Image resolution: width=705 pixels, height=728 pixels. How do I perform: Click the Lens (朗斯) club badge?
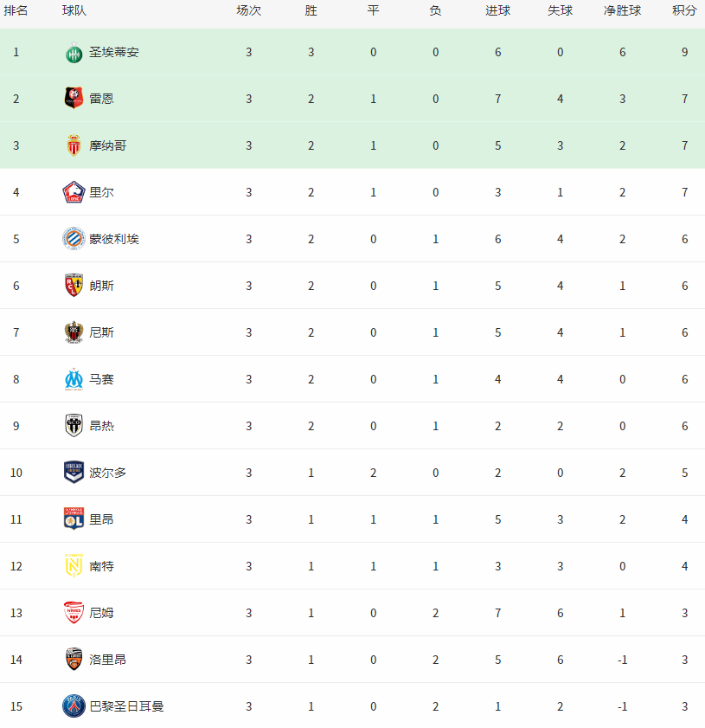click(x=74, y=286)
